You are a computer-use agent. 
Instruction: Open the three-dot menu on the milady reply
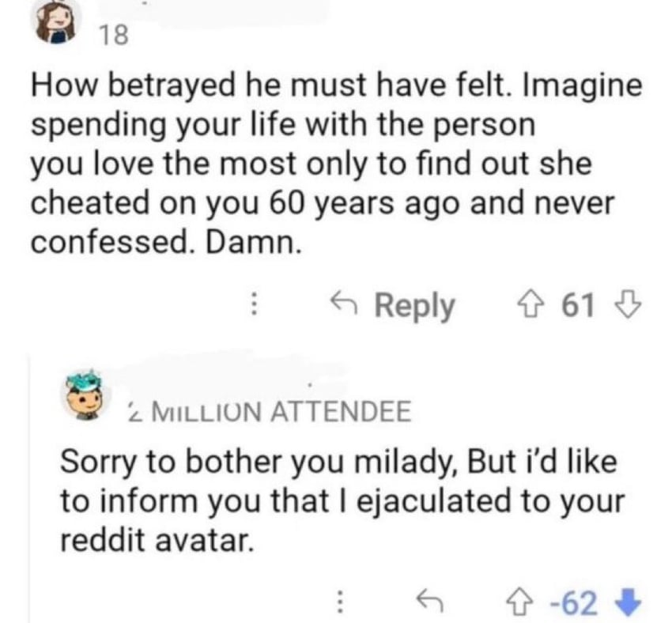click(x=341, y=602)
